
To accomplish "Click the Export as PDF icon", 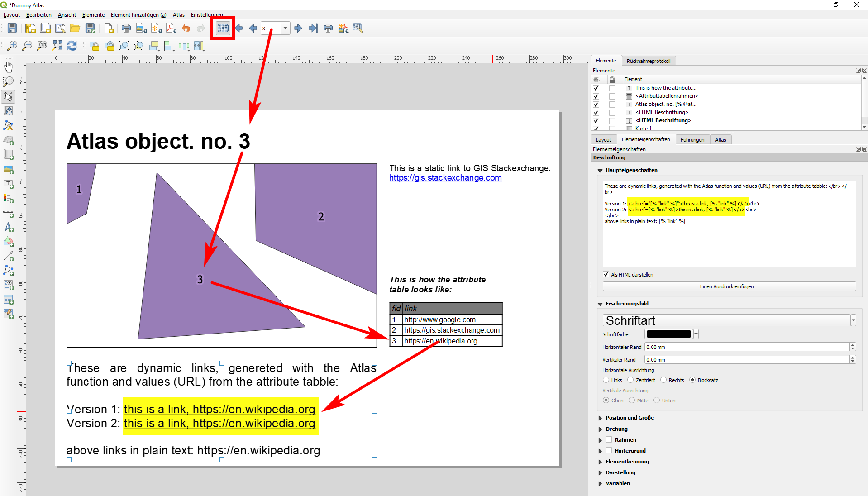I will [171, 28].
